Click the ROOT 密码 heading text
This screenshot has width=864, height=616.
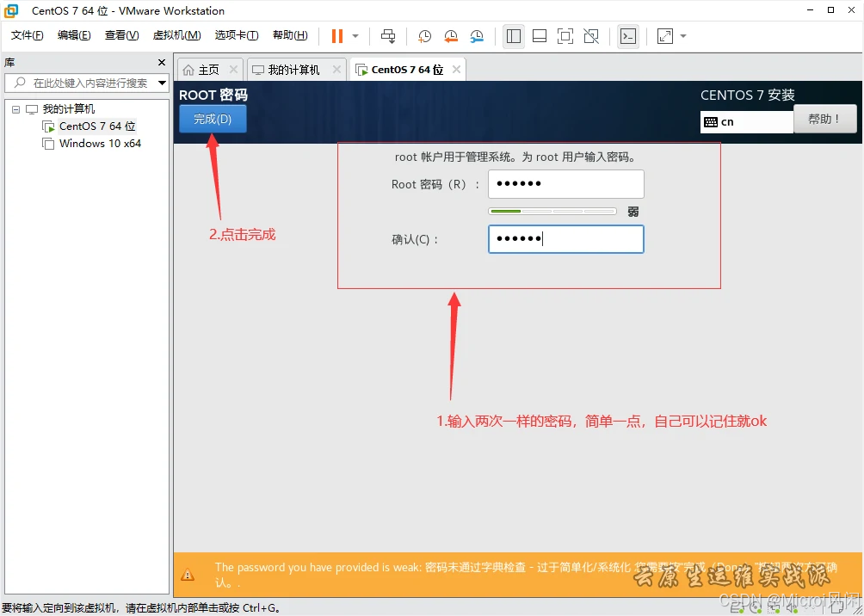tap(213, 95)
